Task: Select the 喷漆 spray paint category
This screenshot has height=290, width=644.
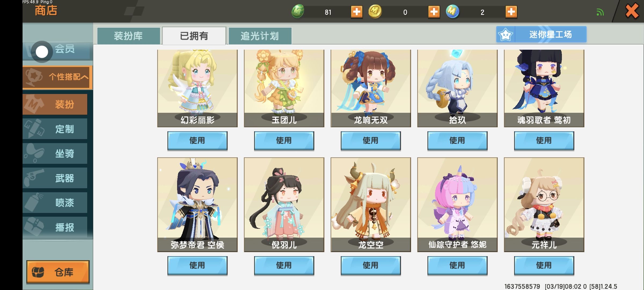Action: pyautogui.click(x=55, y=203)
